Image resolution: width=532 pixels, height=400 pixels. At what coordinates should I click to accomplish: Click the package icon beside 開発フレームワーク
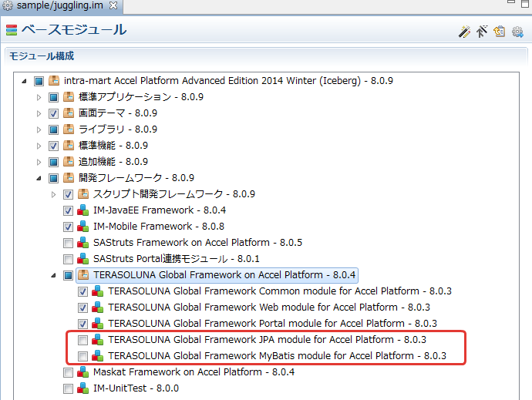(x=69, y=178)
